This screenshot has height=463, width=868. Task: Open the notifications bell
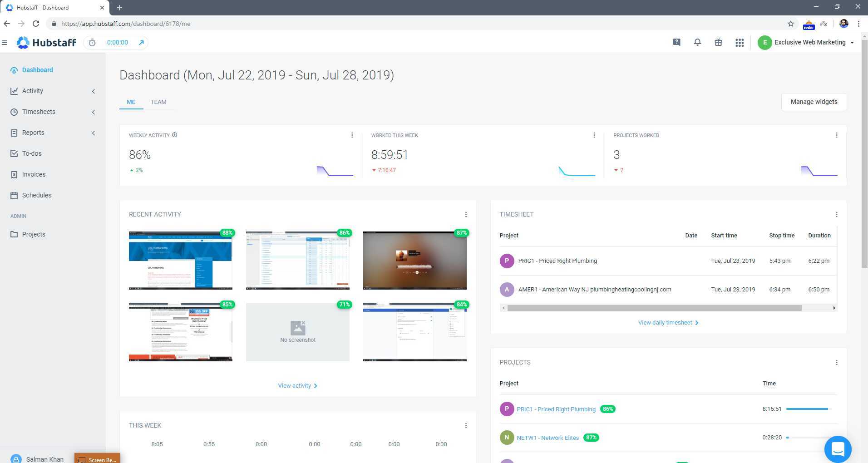(x=697, y=42)
